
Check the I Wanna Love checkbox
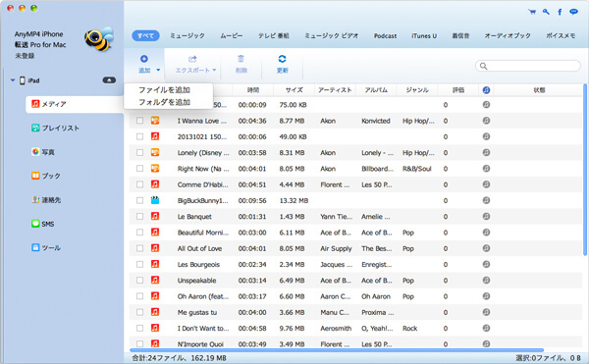pos(139,121)
